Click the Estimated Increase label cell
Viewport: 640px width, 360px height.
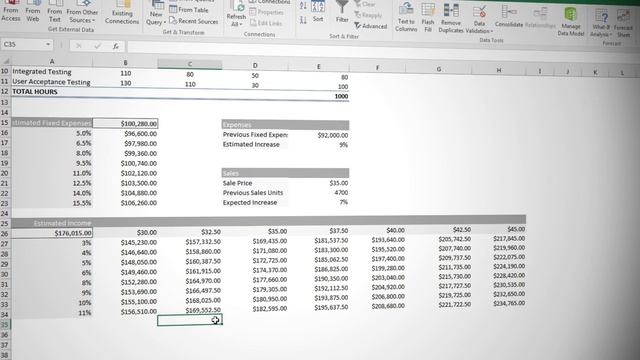[x=255, y=144]
